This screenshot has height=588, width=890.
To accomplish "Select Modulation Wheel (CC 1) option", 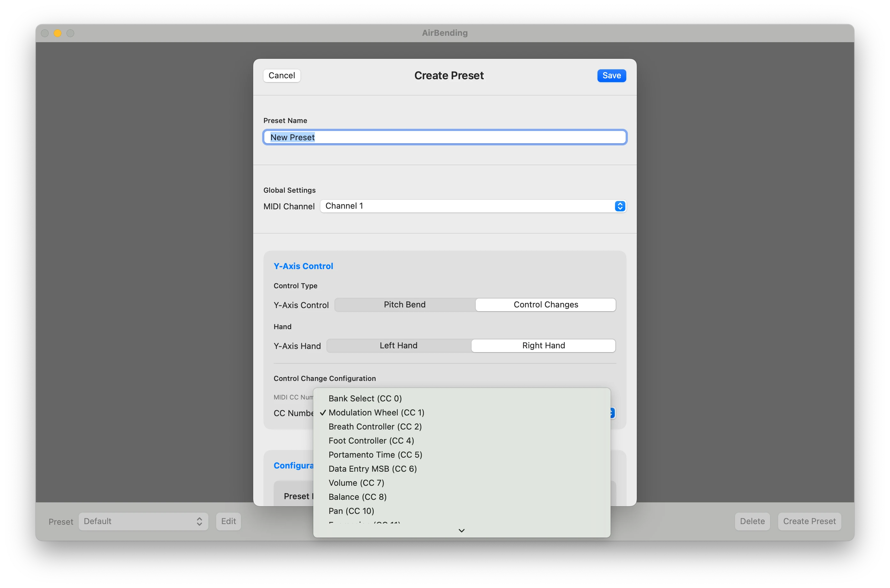I will point(462,413).
